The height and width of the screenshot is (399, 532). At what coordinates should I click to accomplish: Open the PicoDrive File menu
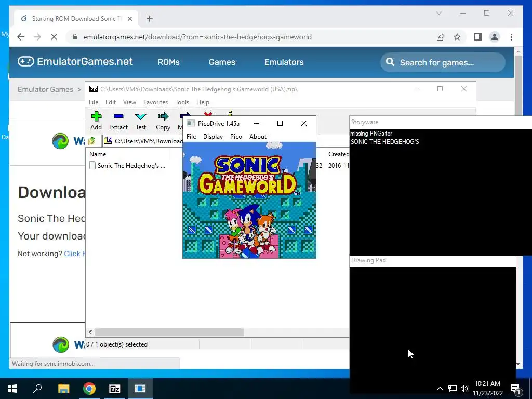191,137
